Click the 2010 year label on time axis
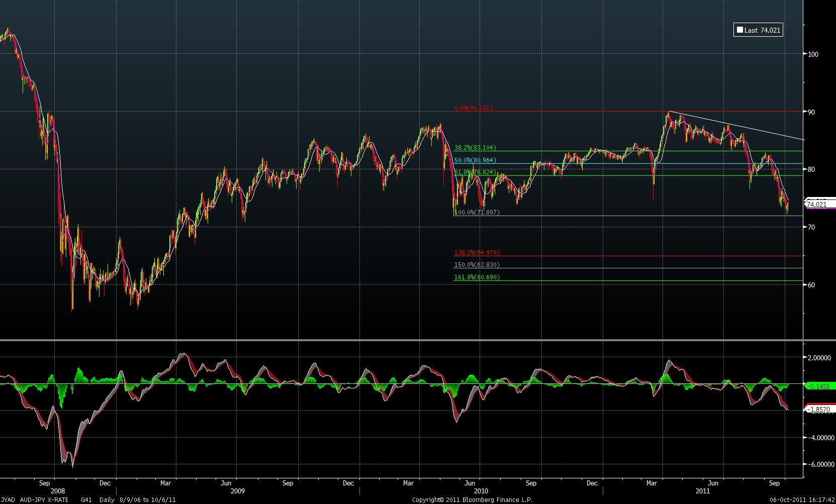Image resolution: width=836 pixels, height=504 pixels. 481,491
